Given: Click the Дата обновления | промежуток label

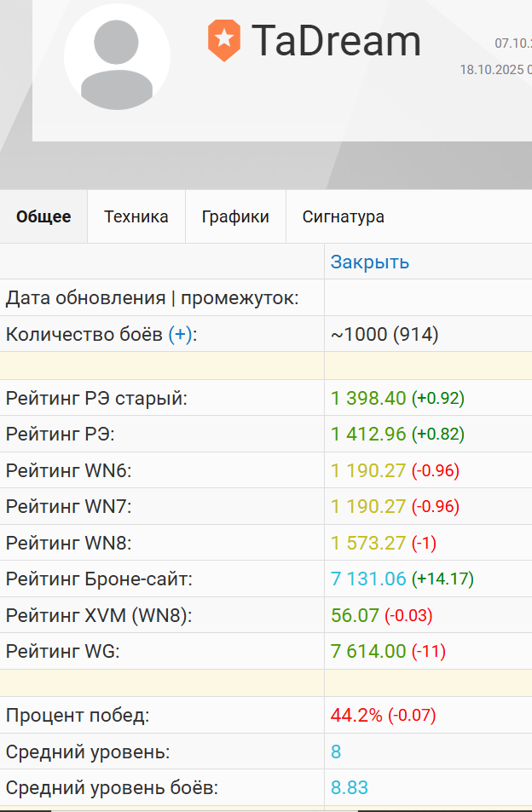Looking at the screenshot, I should tap(153, 298).
